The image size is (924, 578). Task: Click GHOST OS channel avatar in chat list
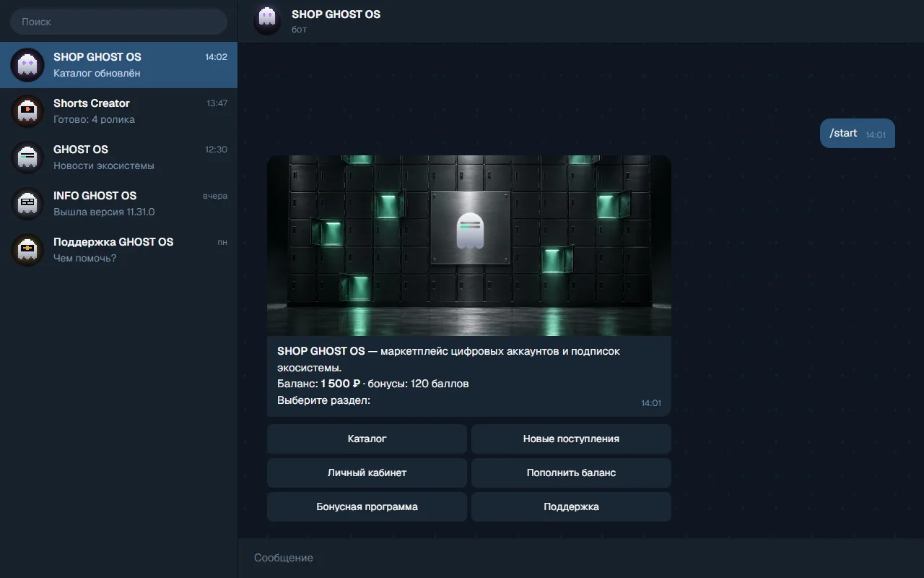click(27, 158)
